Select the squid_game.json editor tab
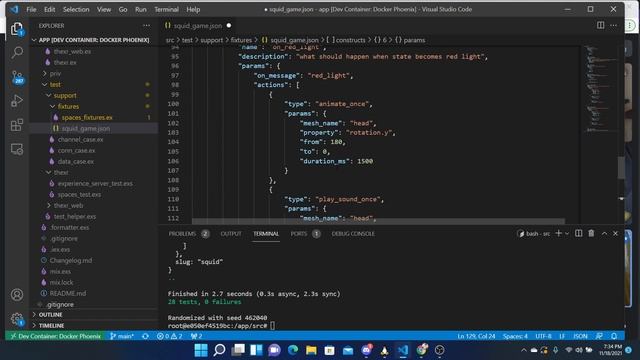The height and width of the screenshot is (360, 640). click(x=198, y=25)
